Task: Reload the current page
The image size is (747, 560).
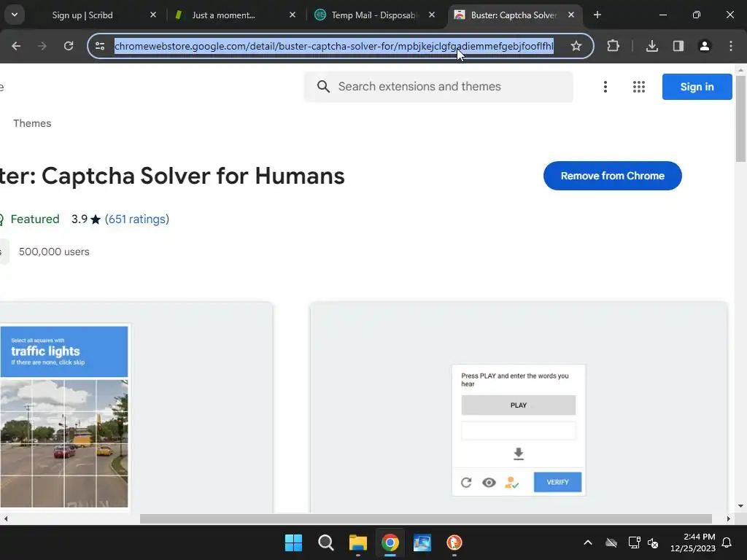Action: click(69, 46)
